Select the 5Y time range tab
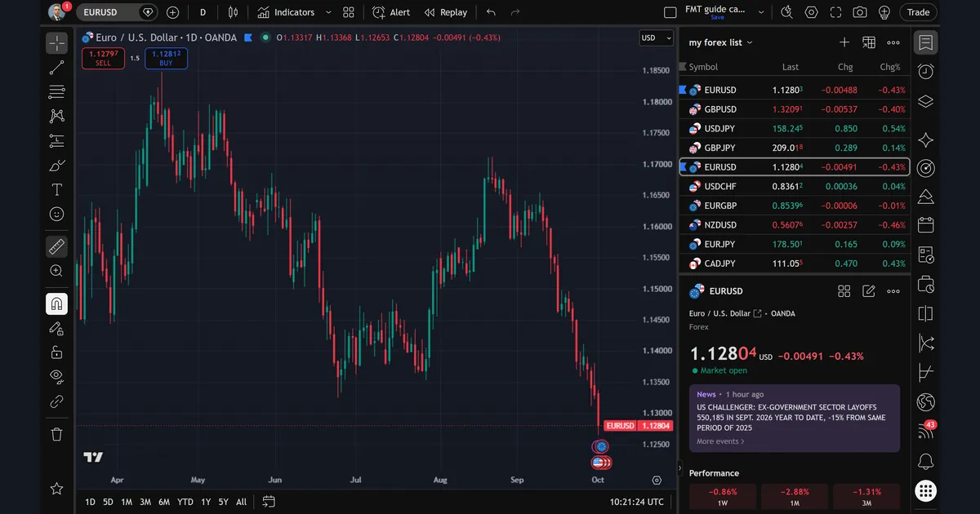Screen dimensions: 980x514 [x=223, y=502]
